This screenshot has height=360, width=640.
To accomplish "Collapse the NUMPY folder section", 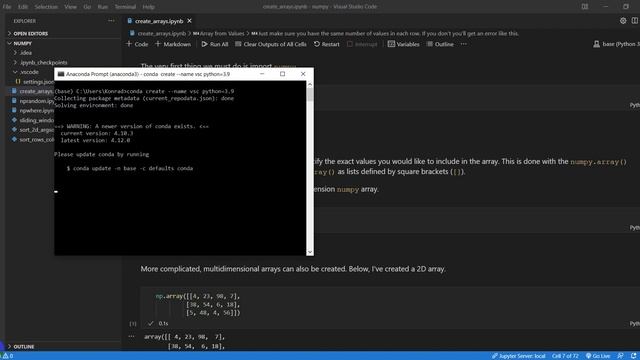I will pyautogui.click(x=22, y=43).
